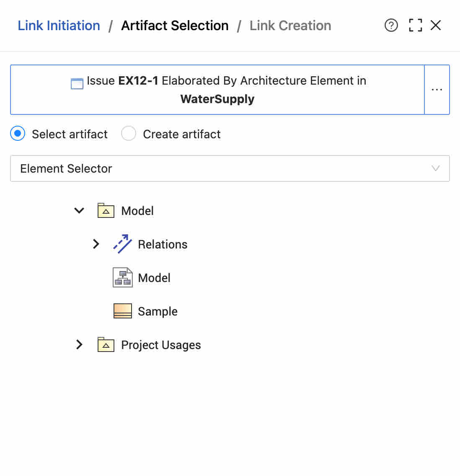This screenshot has height=476, width=460.
Task: Click the top-level Model package folder icon
Action: tap(106, 210)
